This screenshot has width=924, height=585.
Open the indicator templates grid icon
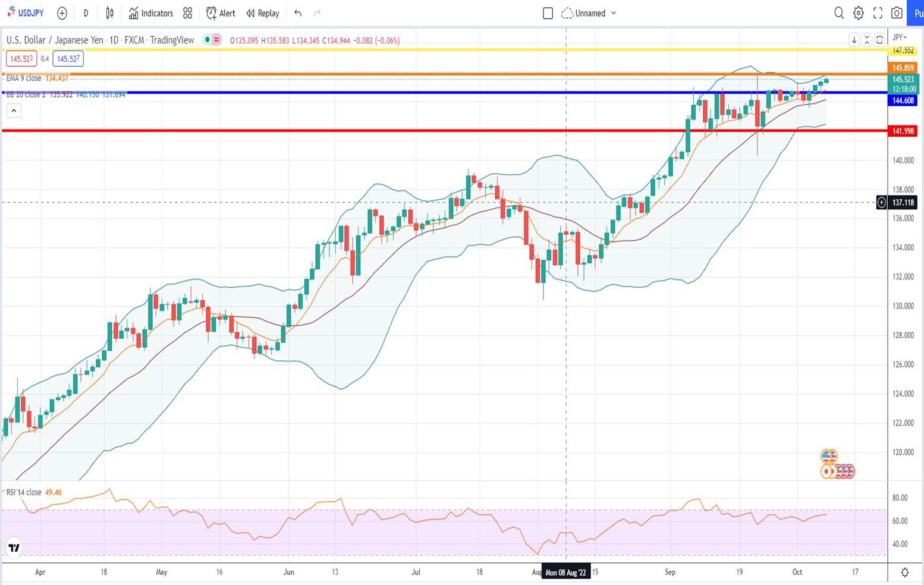(188, 13)
